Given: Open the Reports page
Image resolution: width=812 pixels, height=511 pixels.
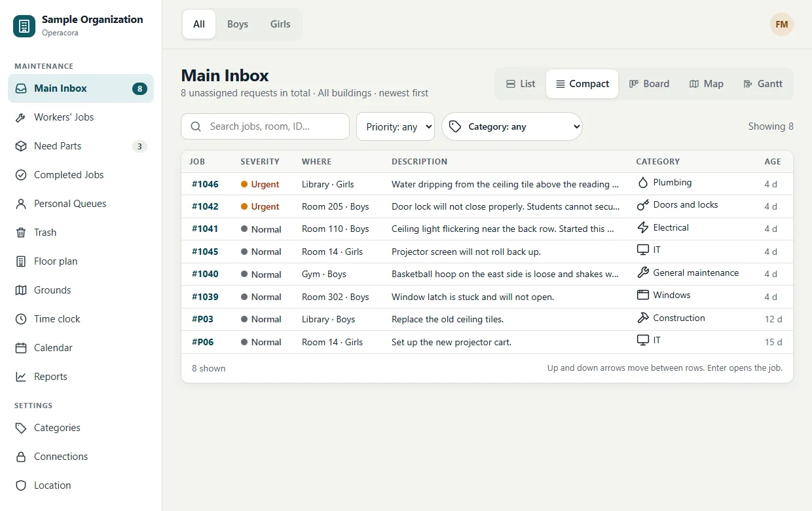Looking at the screenshot, I should [x=81, y=377].
